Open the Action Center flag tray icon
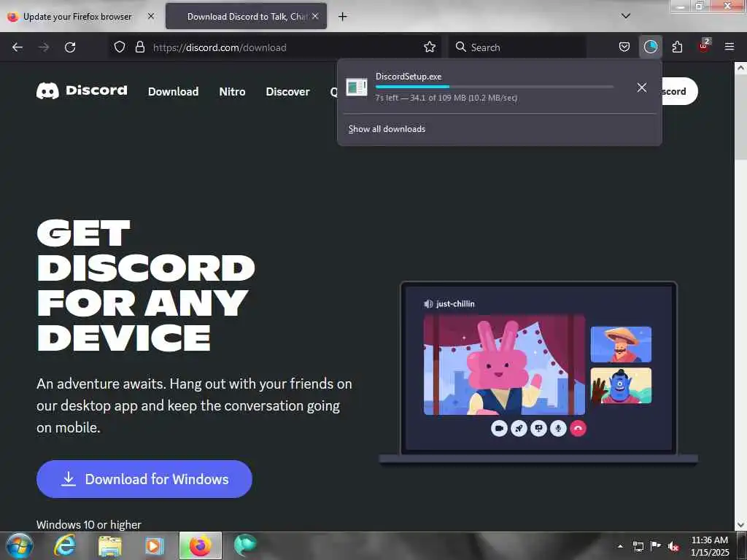Screen dimensions: 747x560 point(656,545)
